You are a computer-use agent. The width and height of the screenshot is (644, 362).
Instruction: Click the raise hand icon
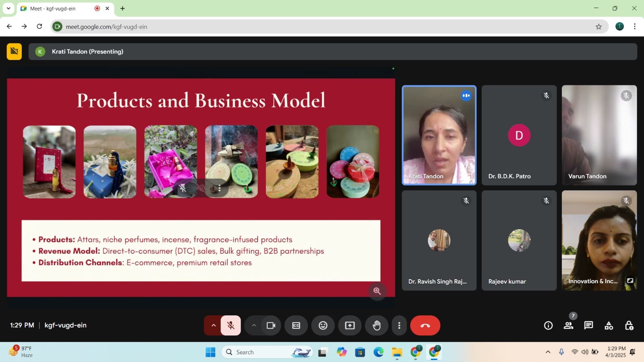point(376,325)
